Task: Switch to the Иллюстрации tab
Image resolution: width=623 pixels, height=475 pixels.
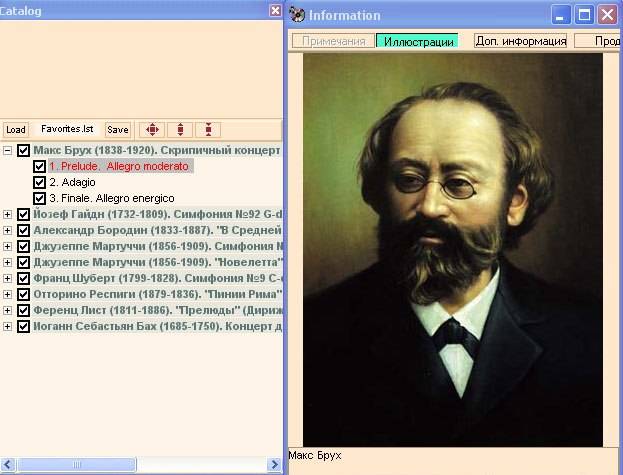Action: point(418,41)
